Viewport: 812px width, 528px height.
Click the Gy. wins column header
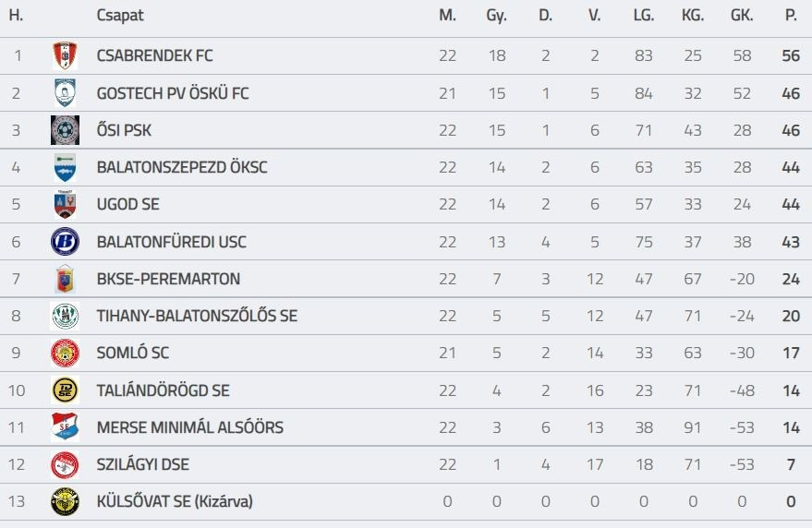click(x=496, y=16)
